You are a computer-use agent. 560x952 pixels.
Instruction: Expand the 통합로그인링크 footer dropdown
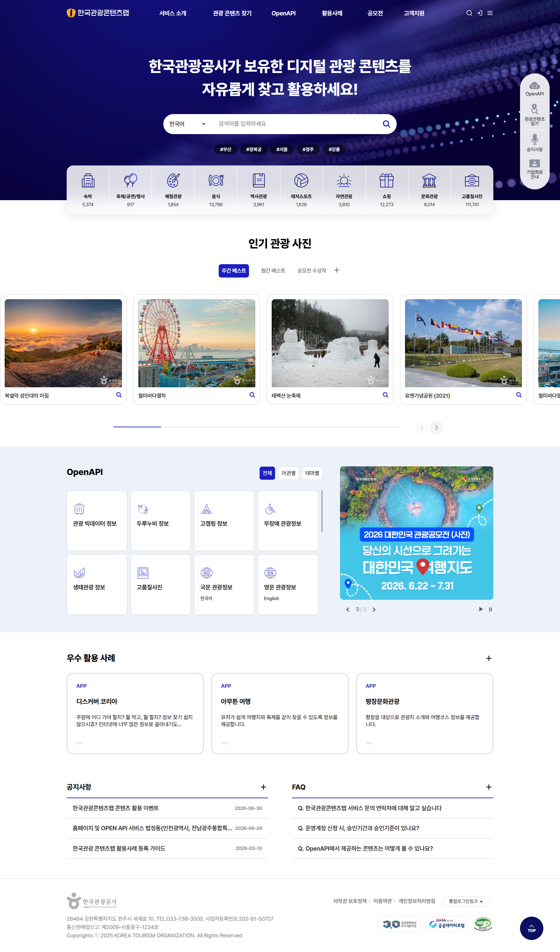tap(466, 901)
